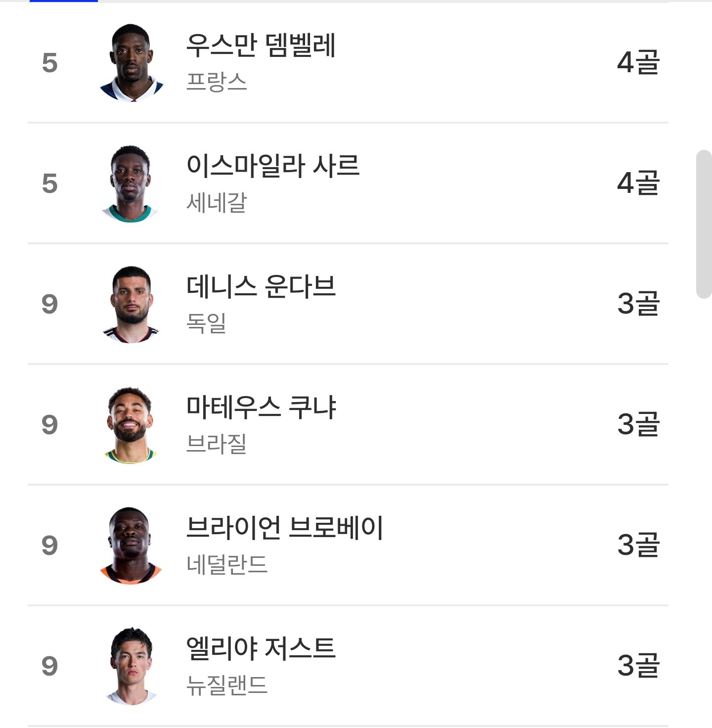Click the blue active tab indicator
This screenshot has width=712, height=728.
[64, 1]
